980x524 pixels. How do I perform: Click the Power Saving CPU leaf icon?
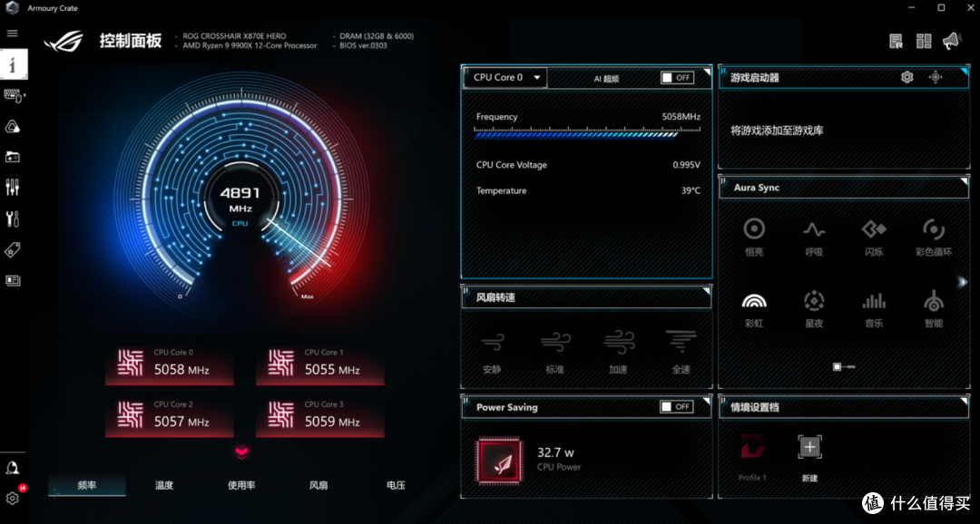click(499, 461)
